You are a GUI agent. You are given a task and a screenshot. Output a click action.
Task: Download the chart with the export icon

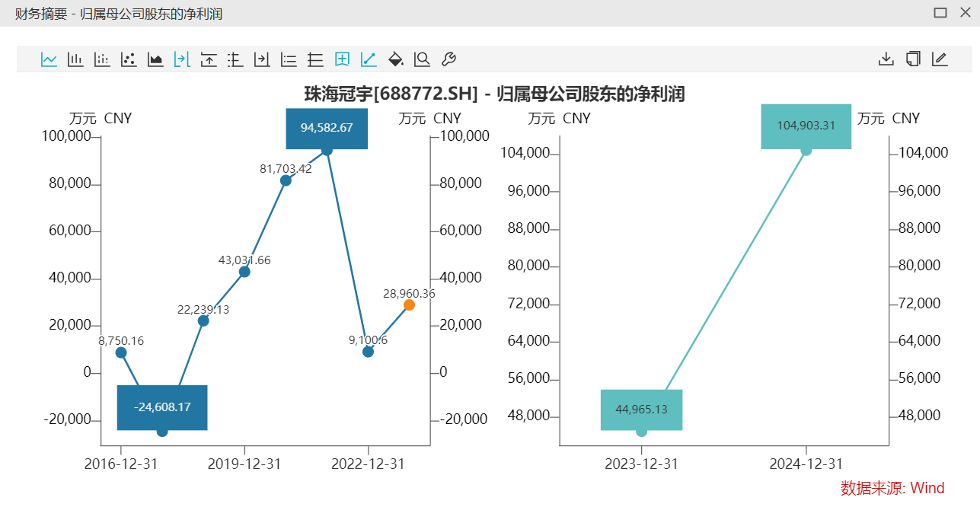click(x=886, y=59)
